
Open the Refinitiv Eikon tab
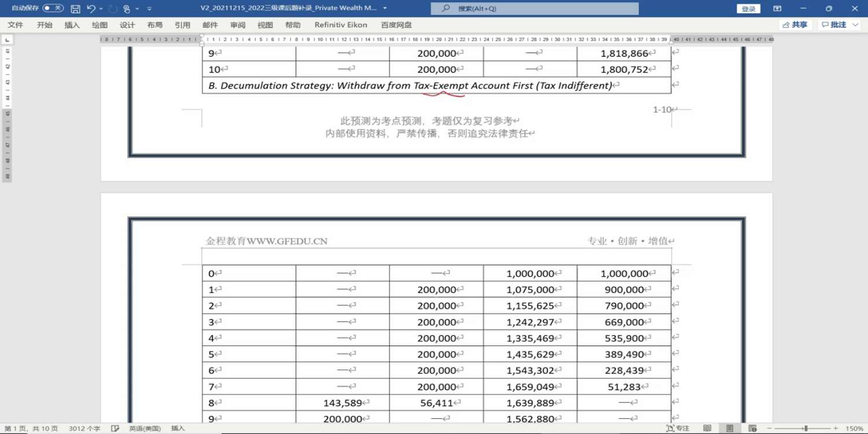[341, 25]
